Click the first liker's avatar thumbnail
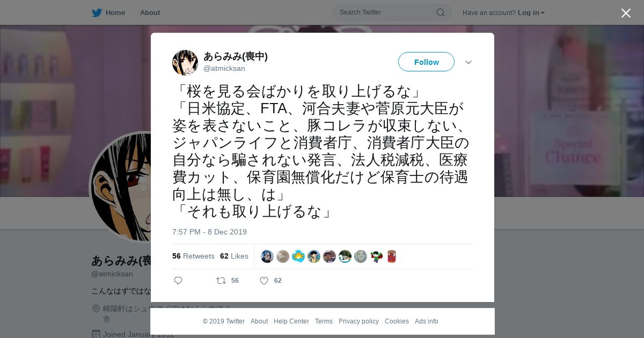Screen dimensions: 644x338 [x=267, y=256]
